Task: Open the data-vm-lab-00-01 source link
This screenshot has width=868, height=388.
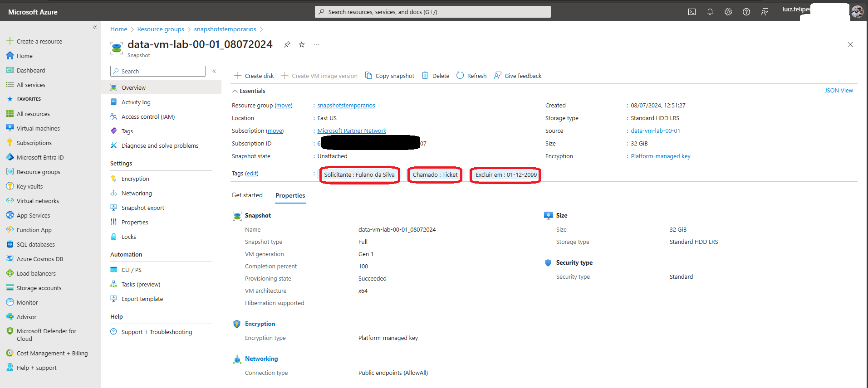Action: (x=655, y=131)
